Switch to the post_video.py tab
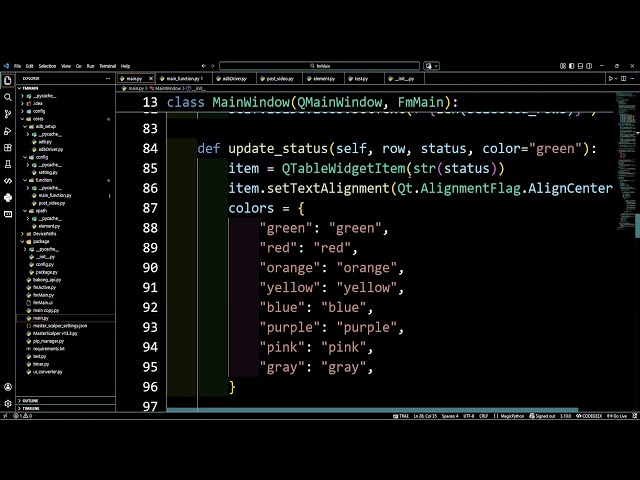This screenshot has width=640, height=480. (280, 78)
